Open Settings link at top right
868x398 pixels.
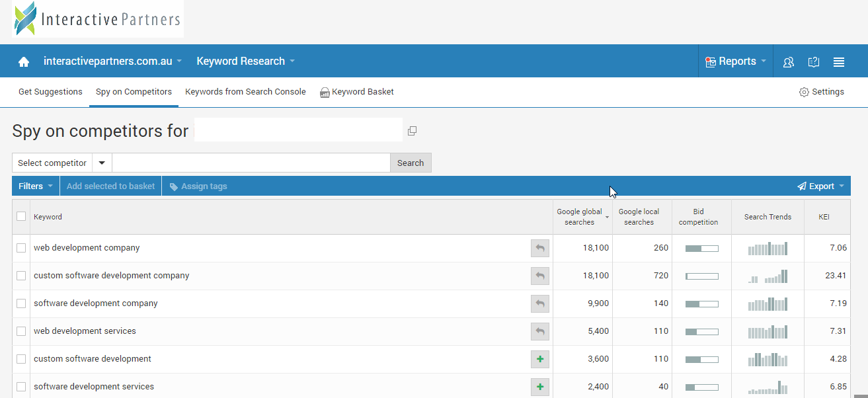821,92
